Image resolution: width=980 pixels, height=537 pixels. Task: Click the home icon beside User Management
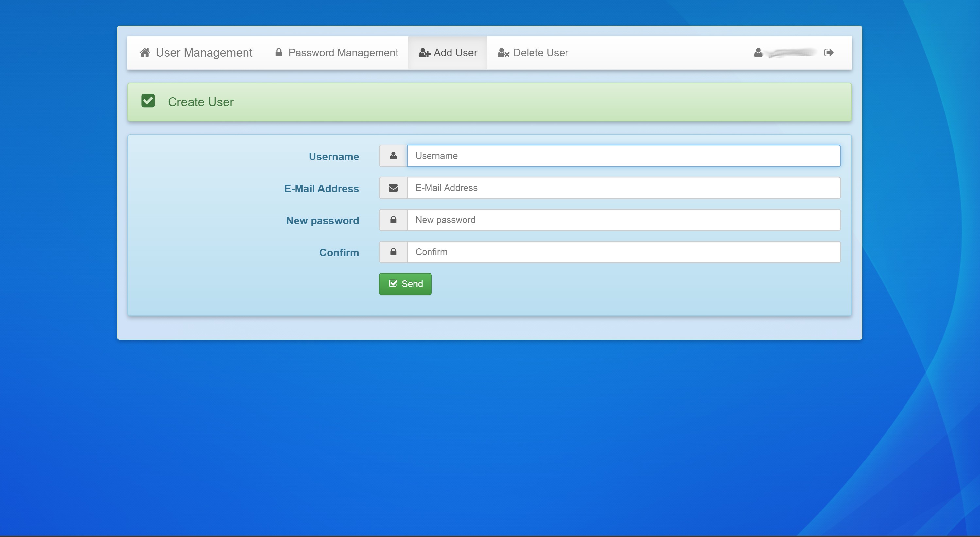tap(145, 53)
